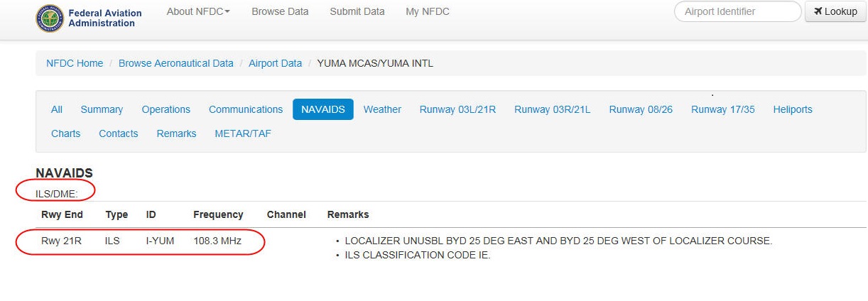Open Browse Data in the top menu
This screenshot has height=301, width=868.
tap(280, 11)
